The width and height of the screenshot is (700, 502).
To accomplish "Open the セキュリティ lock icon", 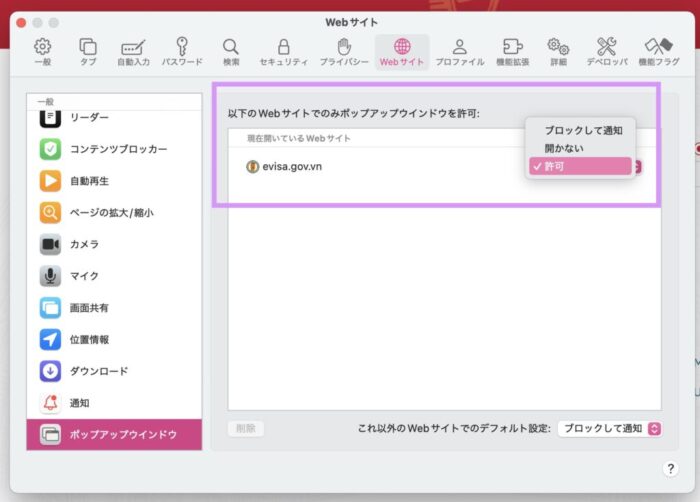I will coord(284,52).
